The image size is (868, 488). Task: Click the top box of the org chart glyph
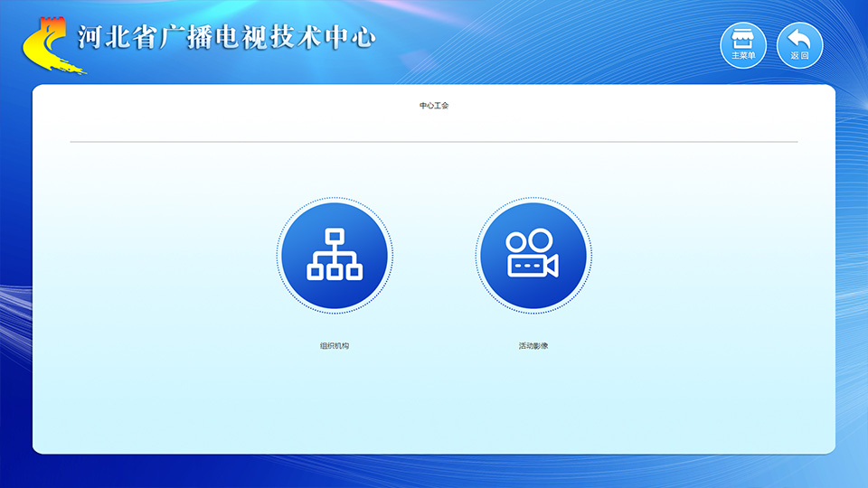(335, 236)
